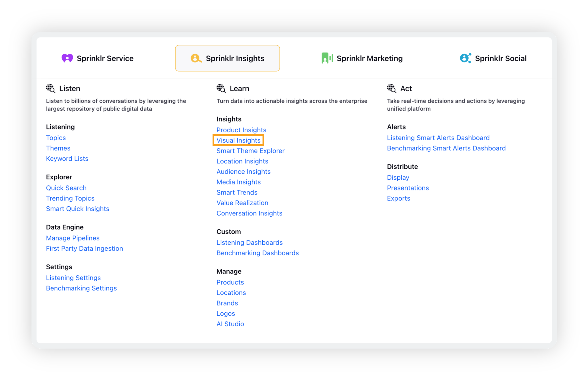Open Benchmarking Dashboards
Viewport: 588px width, 380px height.
[x=258, y=253]
